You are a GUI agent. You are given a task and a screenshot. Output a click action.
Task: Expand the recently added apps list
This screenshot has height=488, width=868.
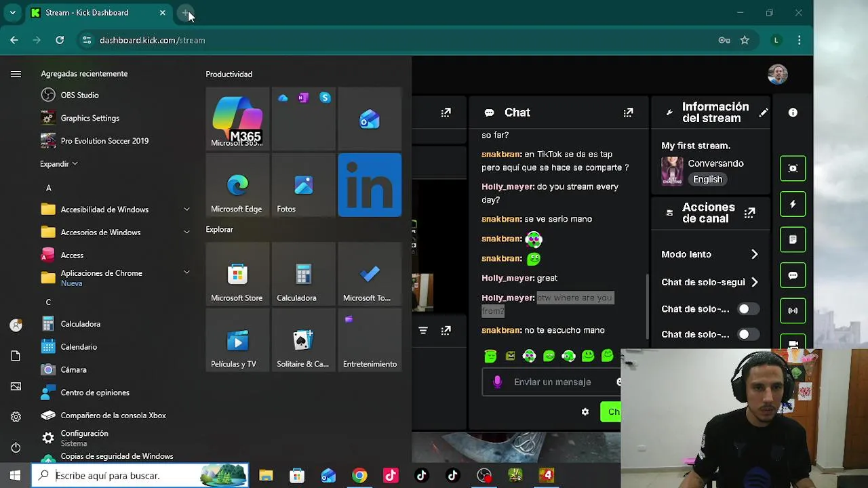(59, 164)
